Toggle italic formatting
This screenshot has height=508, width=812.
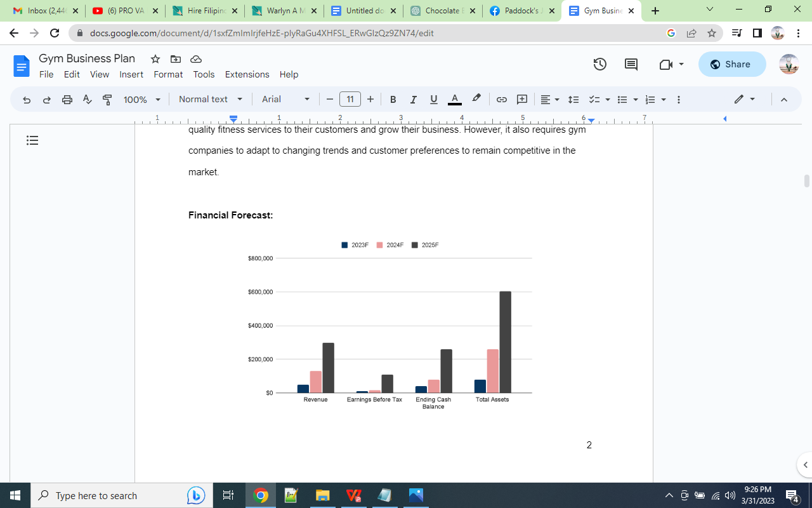click(x=414, y=100)
